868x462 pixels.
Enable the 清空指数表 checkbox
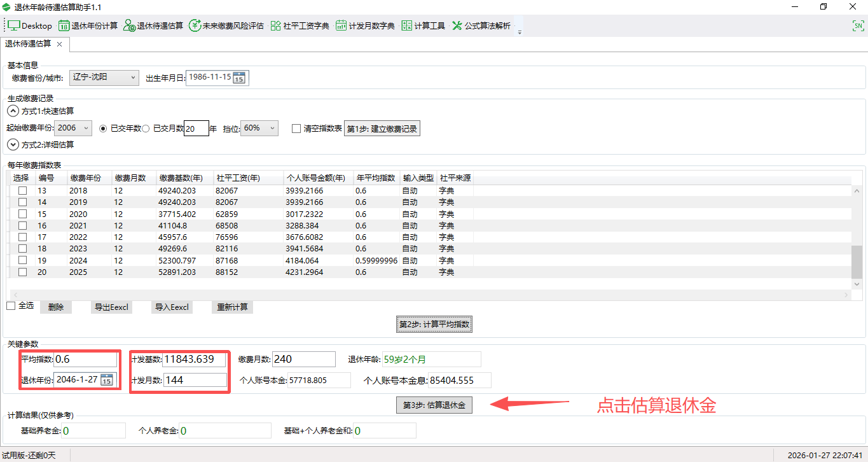(296, 128)
